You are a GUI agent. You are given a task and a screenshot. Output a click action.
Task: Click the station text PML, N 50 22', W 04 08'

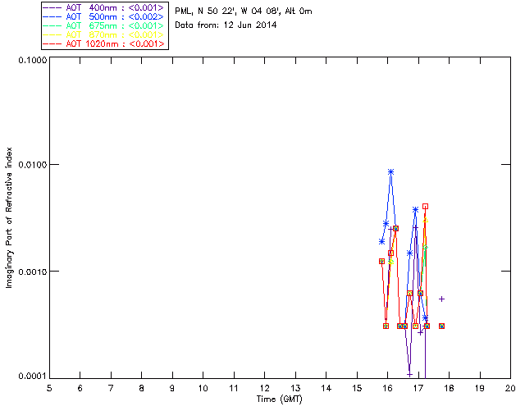[228, 11]
